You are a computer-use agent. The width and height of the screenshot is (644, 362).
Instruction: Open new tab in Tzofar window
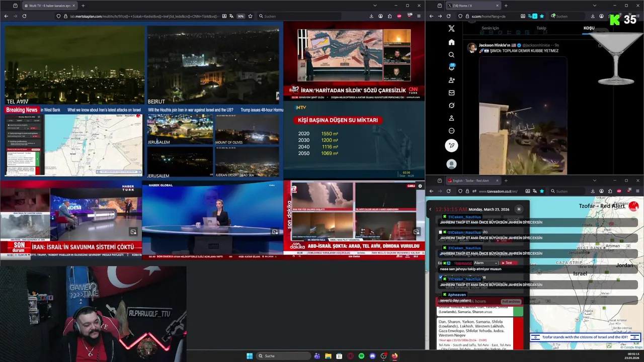[506, 180]
